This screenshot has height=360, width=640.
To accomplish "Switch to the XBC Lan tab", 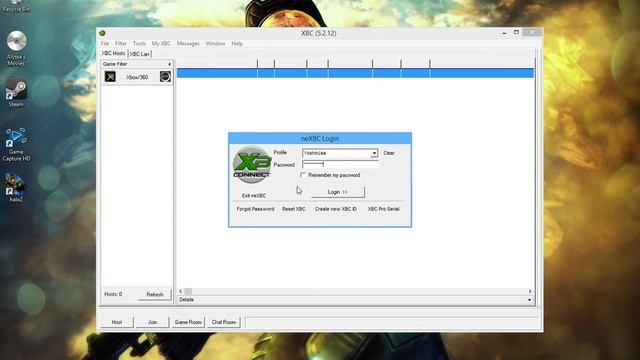I will coord(140,54).
